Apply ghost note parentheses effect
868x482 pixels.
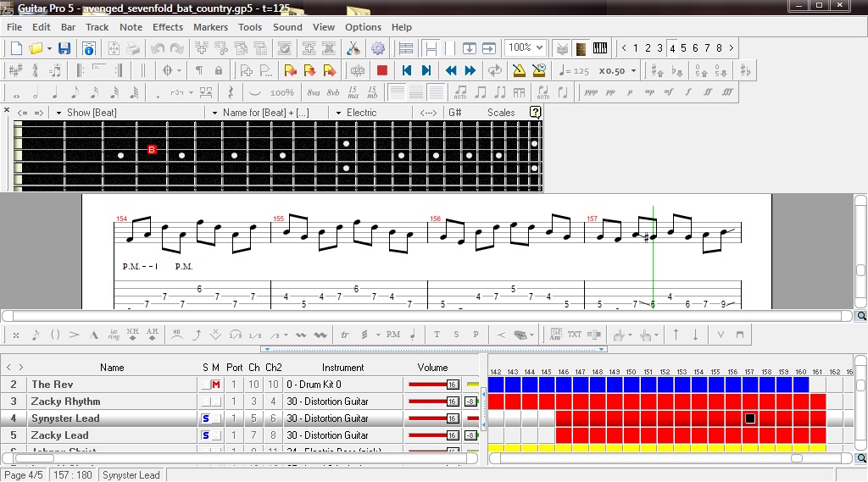click(x=55, y=335)
